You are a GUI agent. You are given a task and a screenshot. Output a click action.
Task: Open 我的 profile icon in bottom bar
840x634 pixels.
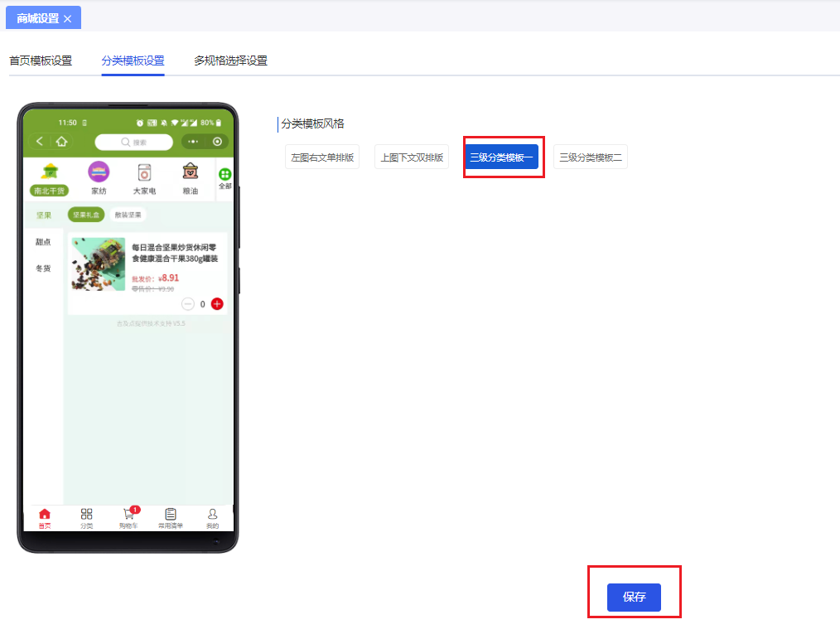tap(212, 516)
